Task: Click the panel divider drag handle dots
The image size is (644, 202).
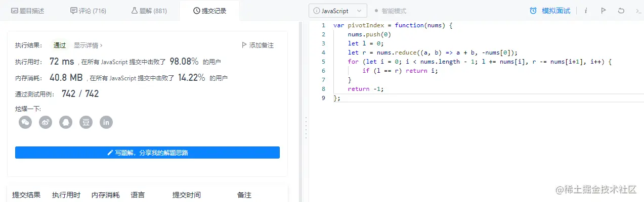Action: point(305,128)
